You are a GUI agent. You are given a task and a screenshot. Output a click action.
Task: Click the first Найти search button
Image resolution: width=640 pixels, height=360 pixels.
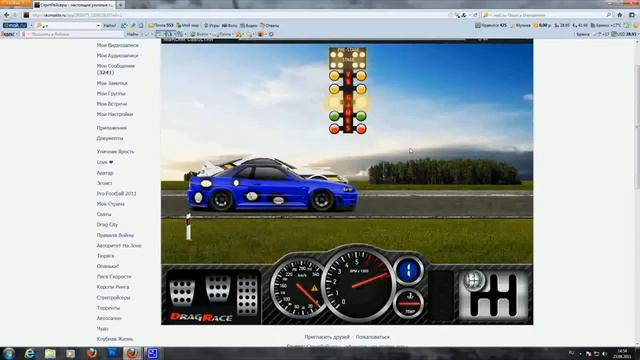(109, 25)
